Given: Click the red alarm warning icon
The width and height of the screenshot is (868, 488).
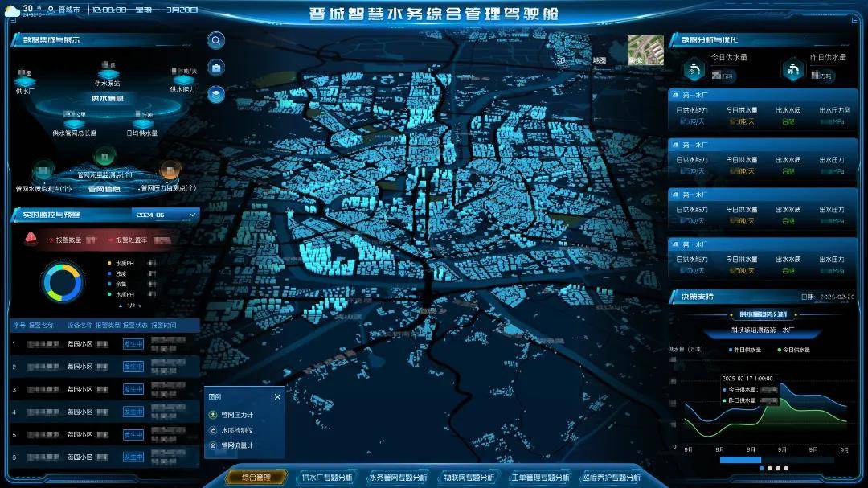Looking at the screenshot, I should [31, 238].
